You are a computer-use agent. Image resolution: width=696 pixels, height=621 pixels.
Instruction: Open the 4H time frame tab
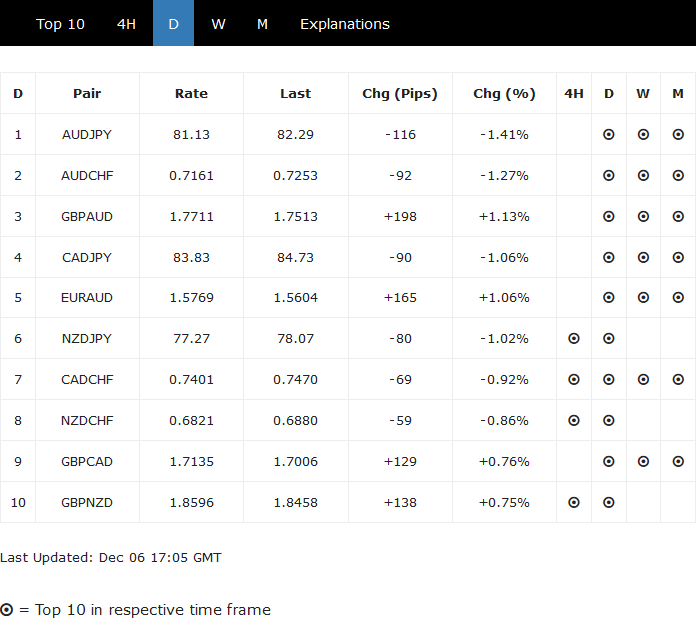coord(126,24)
